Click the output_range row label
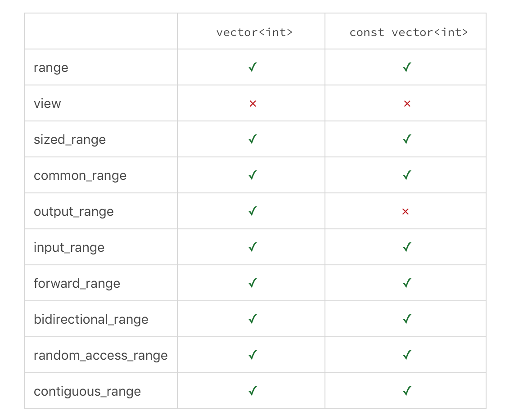This screenshot has width=514, height=420. click(73, 212)
